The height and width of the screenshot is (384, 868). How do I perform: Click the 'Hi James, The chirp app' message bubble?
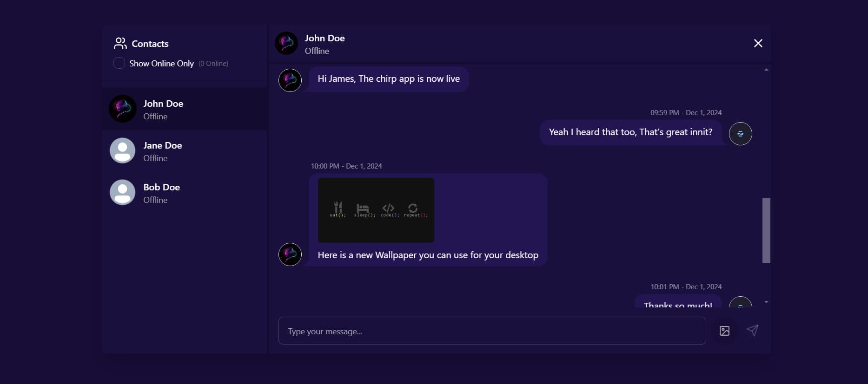point(388,79)
